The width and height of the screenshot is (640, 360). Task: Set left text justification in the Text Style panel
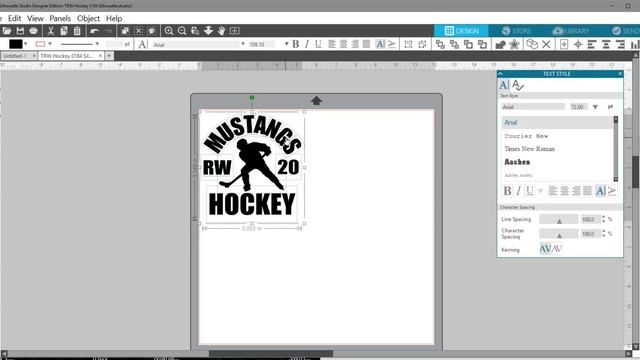coord(553,191)
